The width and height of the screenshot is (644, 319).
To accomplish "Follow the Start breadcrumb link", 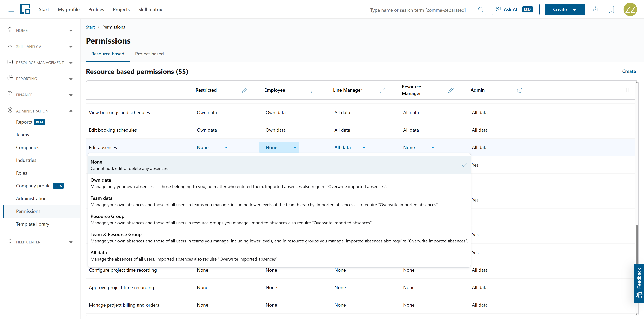I will (90, 27).
